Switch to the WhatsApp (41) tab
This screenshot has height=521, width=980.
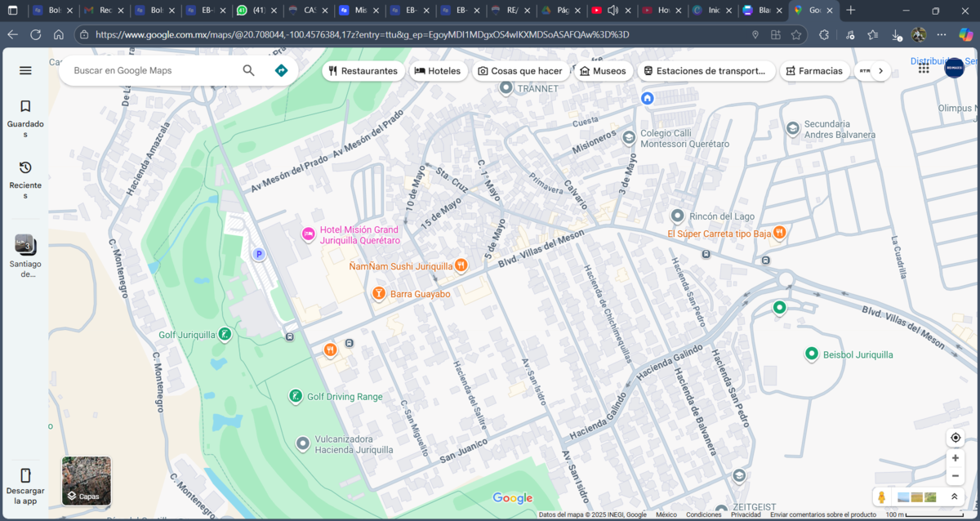click(255, 11)
